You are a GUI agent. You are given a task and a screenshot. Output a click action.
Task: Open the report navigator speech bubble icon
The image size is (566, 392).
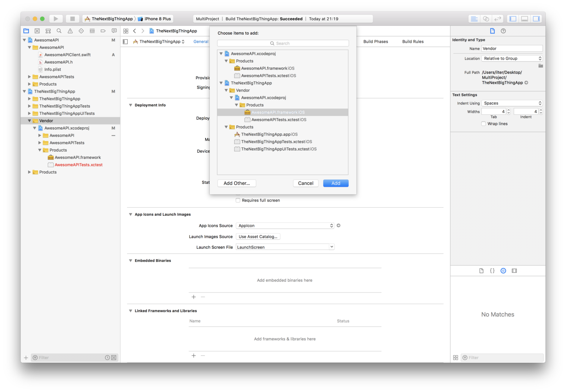pyautogui.click(x=114, y=31)
